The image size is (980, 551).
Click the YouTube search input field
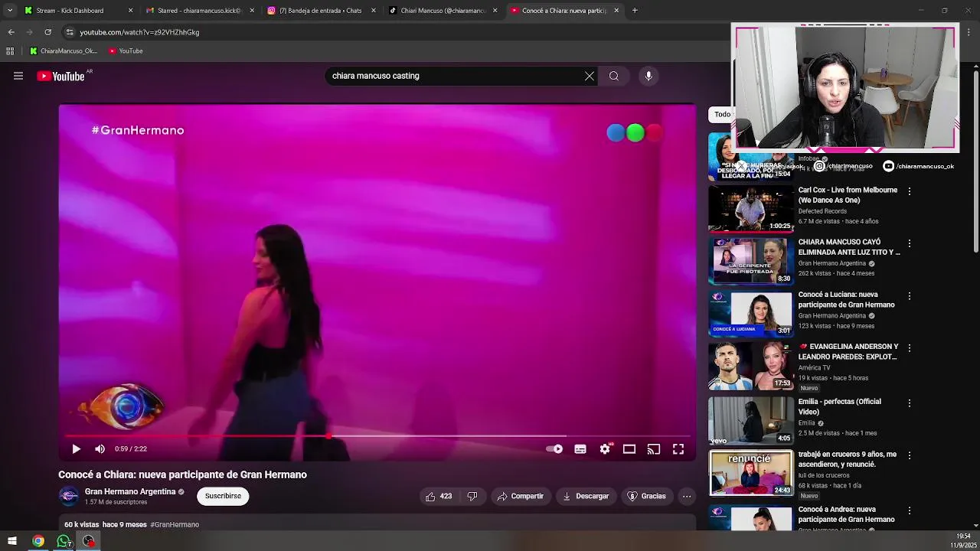[455, 76]
